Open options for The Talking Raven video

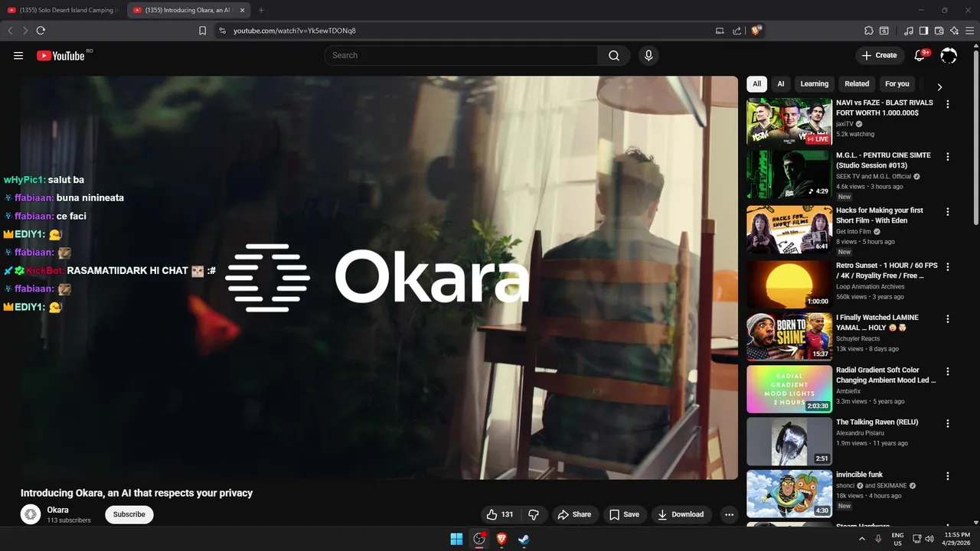click(x=948, y=423)
